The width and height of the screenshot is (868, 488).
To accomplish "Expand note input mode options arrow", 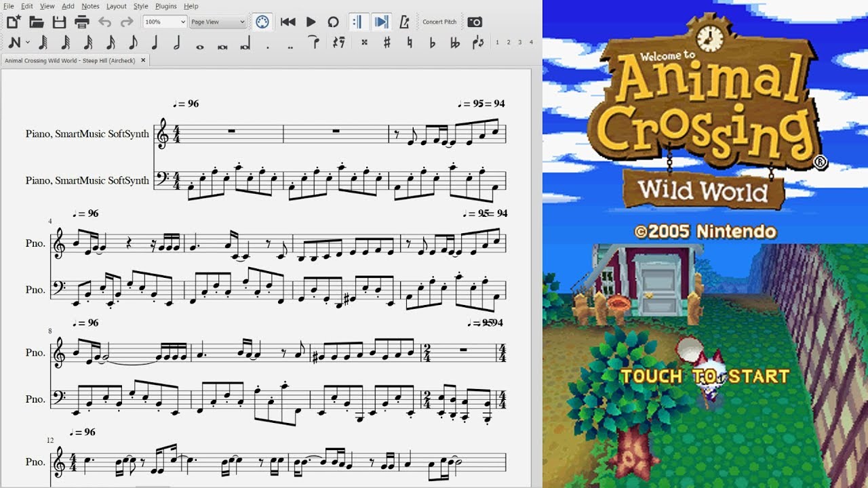I will [x=28, y=43].
